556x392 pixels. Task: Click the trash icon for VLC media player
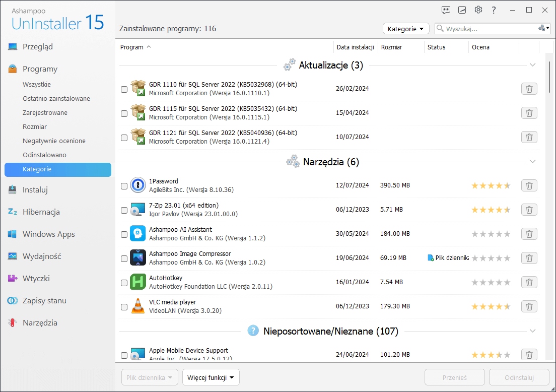tap(529, 306)
